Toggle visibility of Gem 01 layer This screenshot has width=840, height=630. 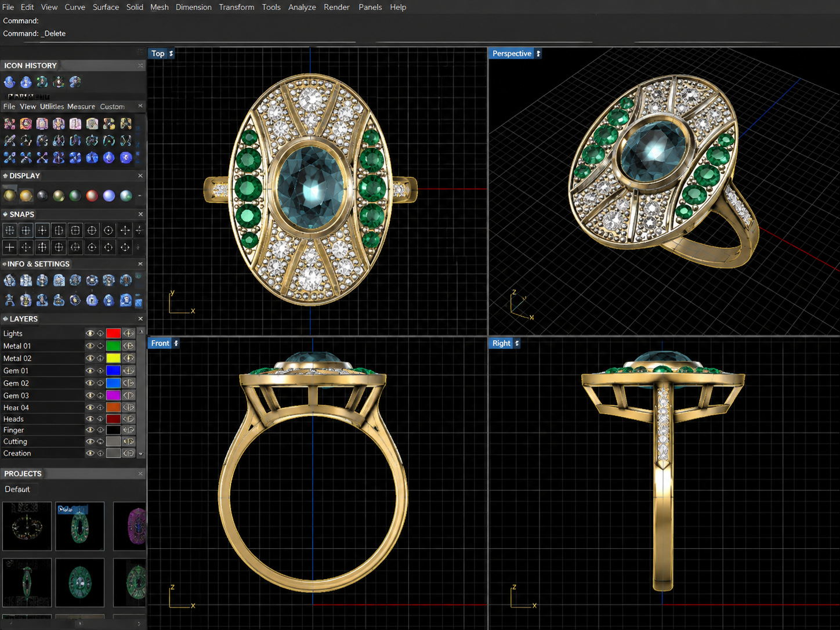coord(90,371)
